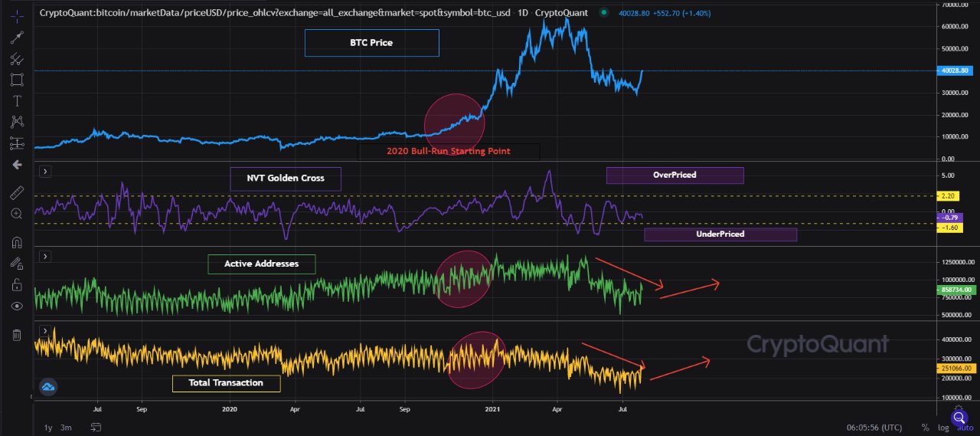Select the OverPriced text label

tap(675, 175)
